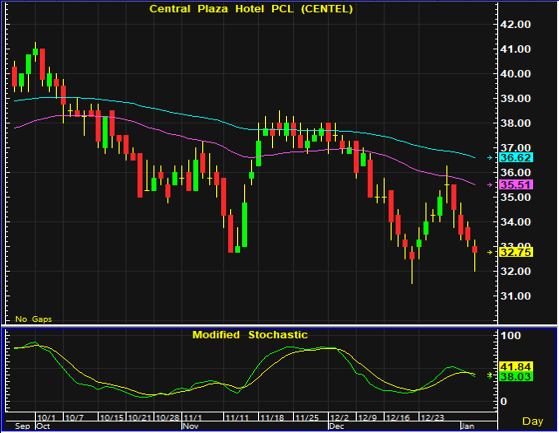Click the cyan 36.62 moving average label
This screenshot has height=433, width=559.
[x=516, y=158]
